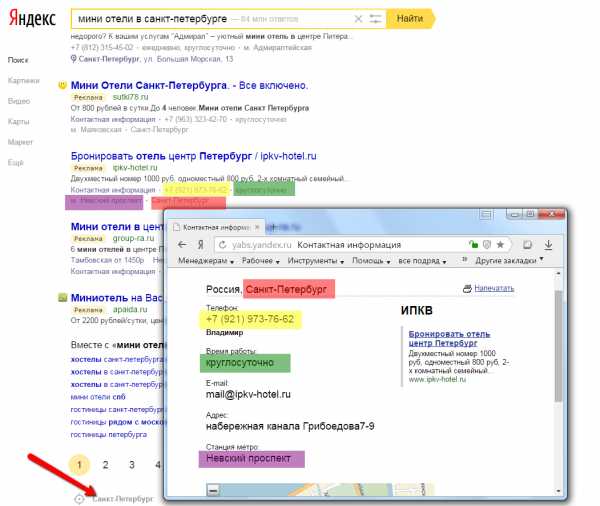This screenshot has height=506, width=600.
Task: Clear the search query with the X icon
Action: click(x=358, y=19)
